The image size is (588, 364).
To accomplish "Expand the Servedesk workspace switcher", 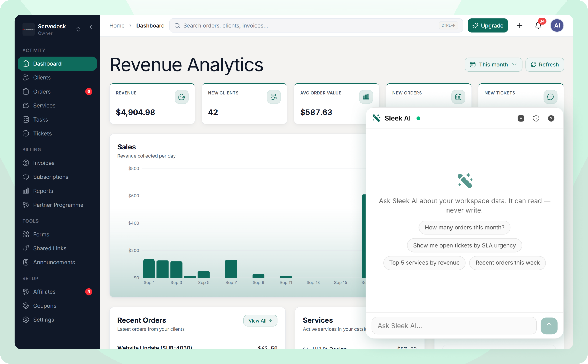I will coord(78,29).
